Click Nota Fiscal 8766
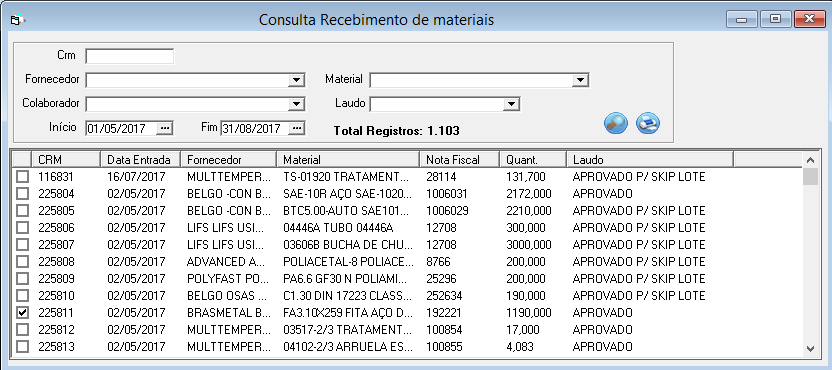Screen dimensions: 832x370 pyautogui.click(x=438, y=262)
